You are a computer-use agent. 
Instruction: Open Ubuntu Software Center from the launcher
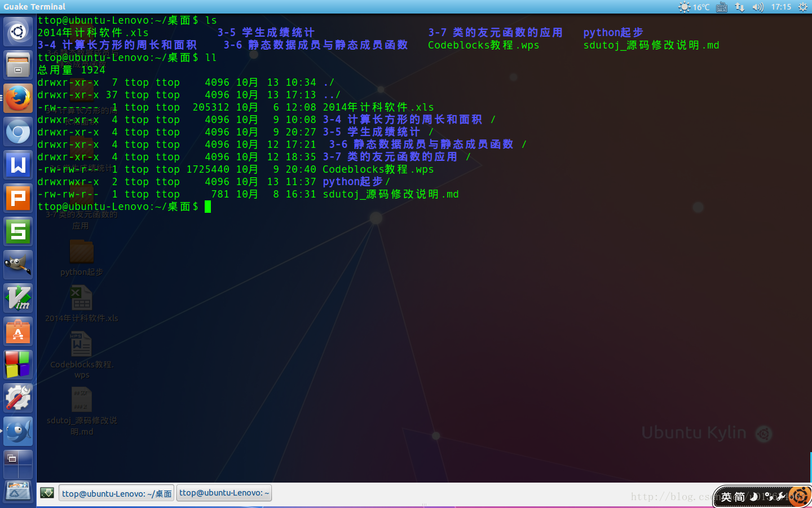point(18,332)
